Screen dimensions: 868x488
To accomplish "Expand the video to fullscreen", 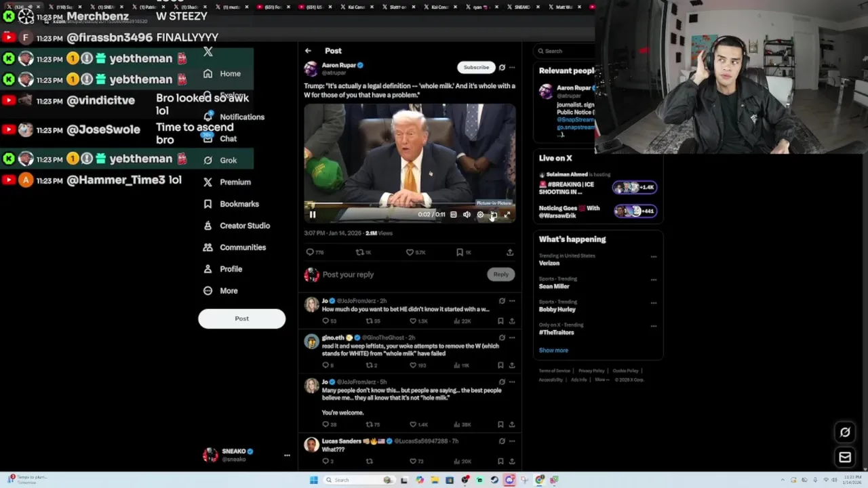I will pos(507,215).
